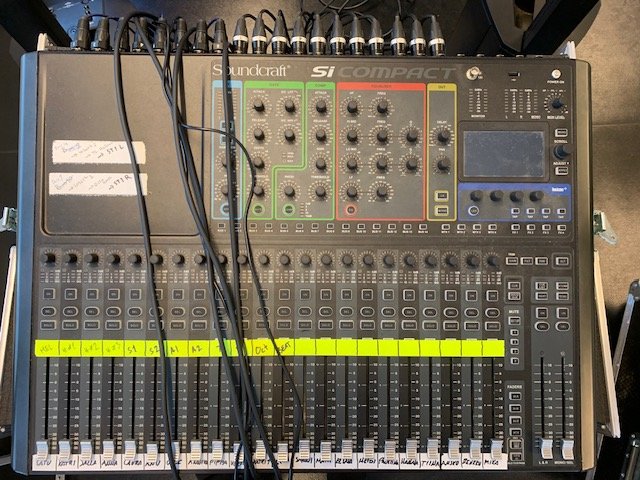The width and height of the screenshot is (640, 480).
Task: Toggle mute group 4 button
Action: 514,361
